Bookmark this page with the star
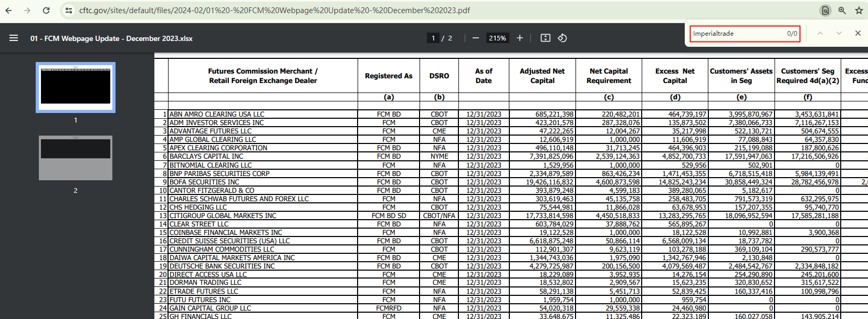Viewport: 868px width, 319px height. point(859,11)
